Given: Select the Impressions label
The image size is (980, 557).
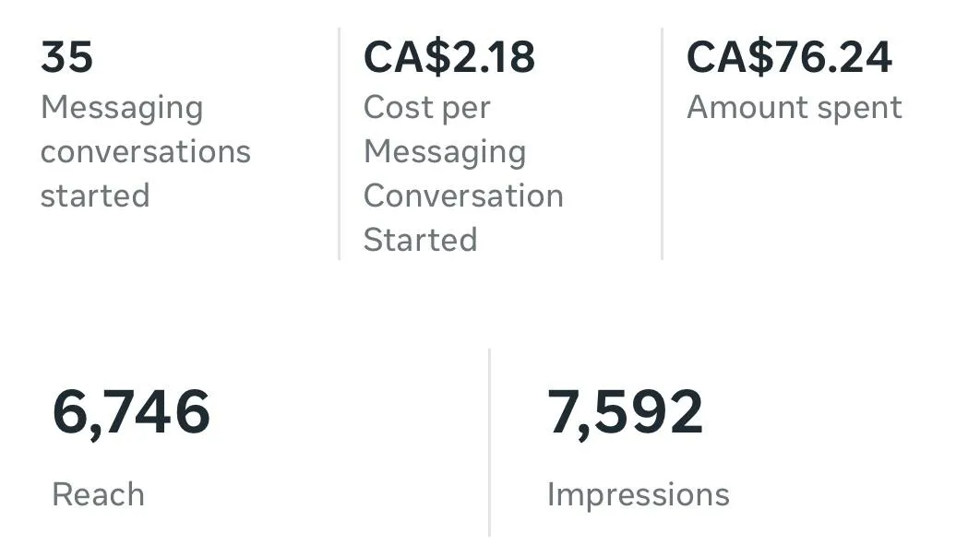Looking at the screenshot, I should (x=639, y=495).
